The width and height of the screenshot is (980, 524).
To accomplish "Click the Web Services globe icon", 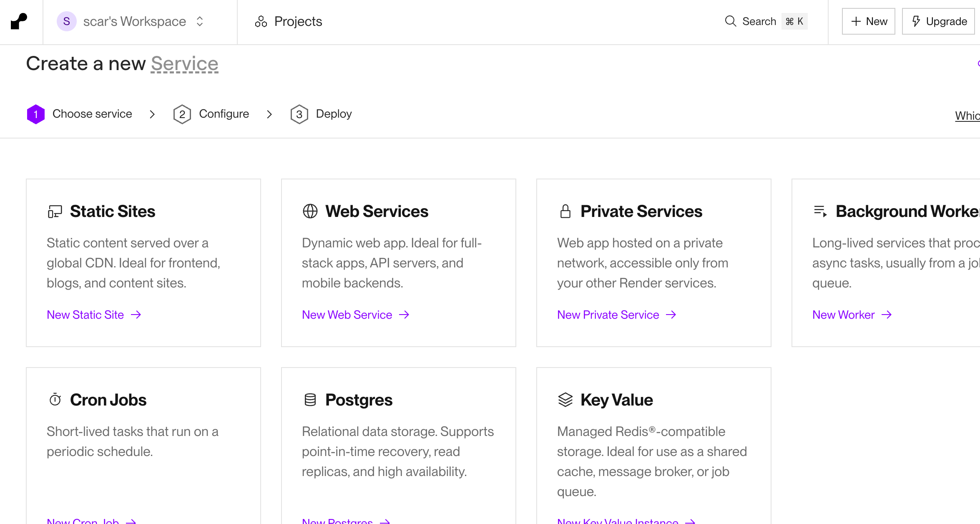I will point(310,212).
